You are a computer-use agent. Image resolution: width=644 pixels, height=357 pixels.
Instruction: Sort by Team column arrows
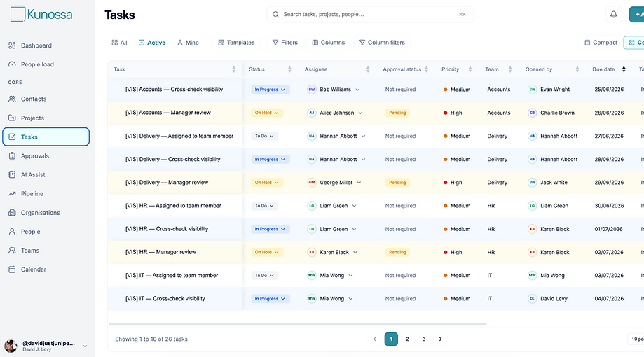click(x=510, y=69)
